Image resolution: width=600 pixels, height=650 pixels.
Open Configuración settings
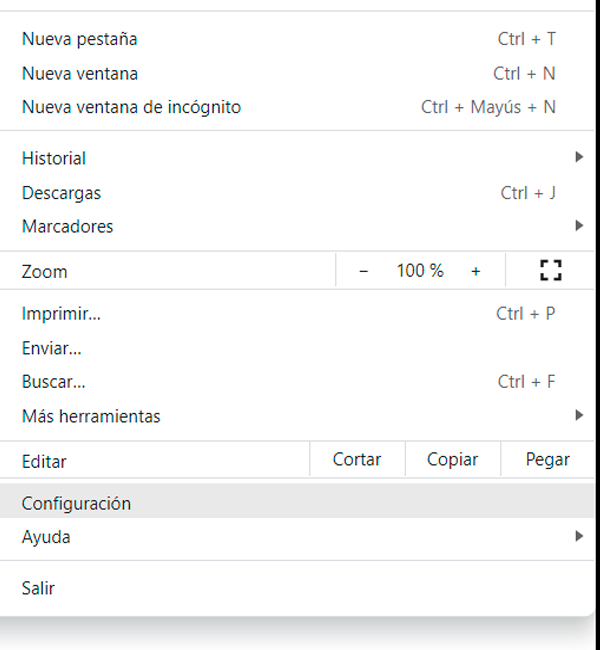[x=297, y=501]
